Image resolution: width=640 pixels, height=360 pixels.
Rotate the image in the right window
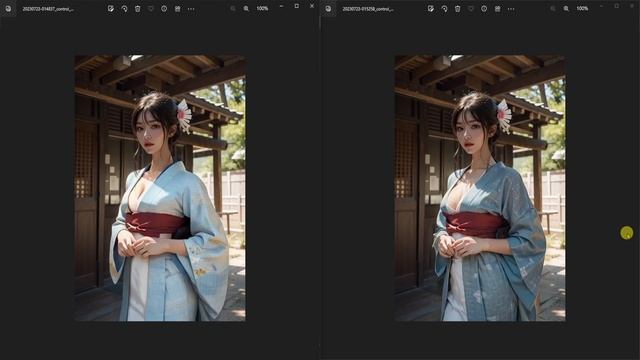click(444, 9)
